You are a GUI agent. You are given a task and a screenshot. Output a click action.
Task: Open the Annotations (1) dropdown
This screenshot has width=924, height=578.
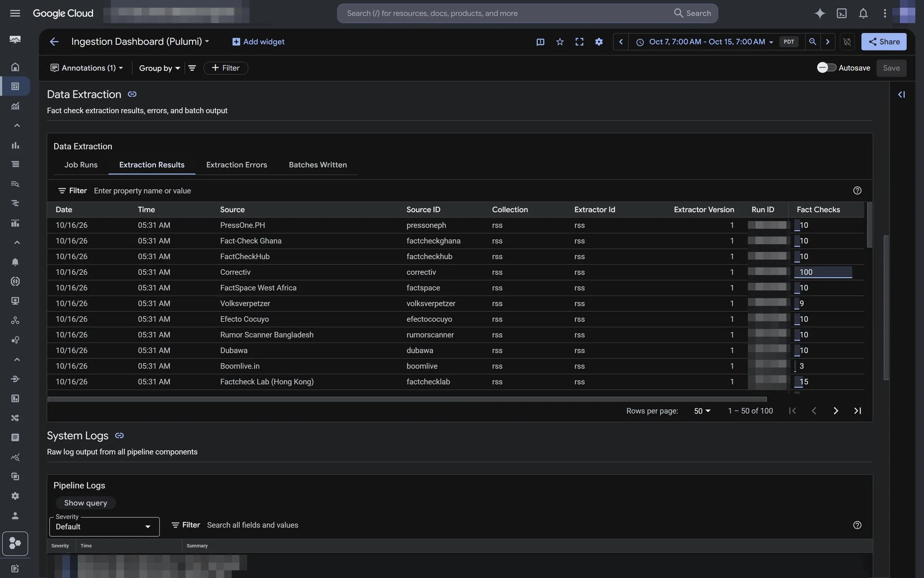point(87,68)
